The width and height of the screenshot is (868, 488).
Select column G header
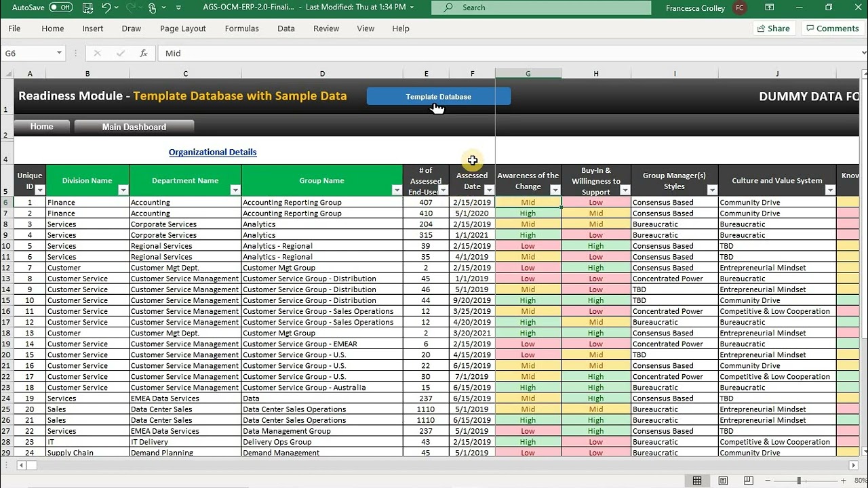(x=528, y=73)
